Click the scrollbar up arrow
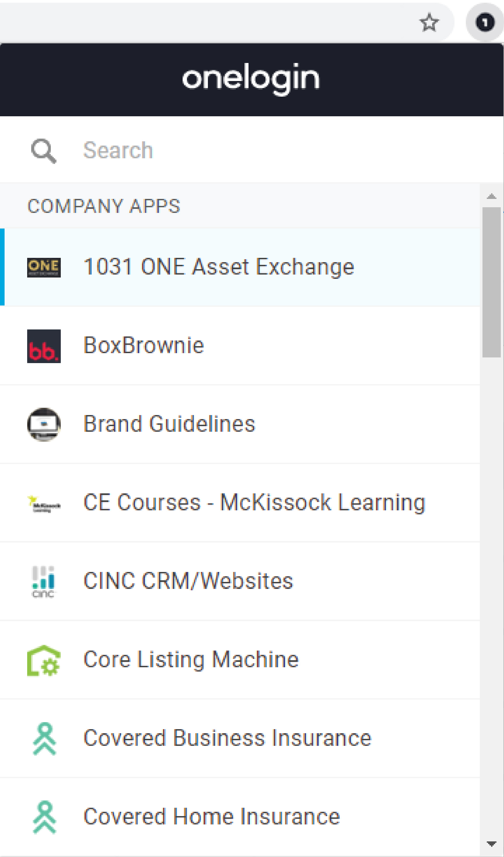504x857 pixels. pos(491,196)
